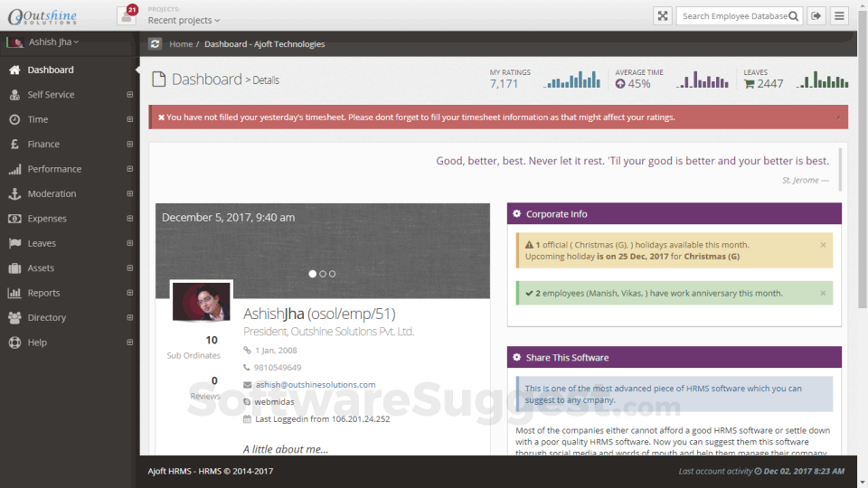
Task: Select the first carousel dot on banner
Action: (312, 274)
